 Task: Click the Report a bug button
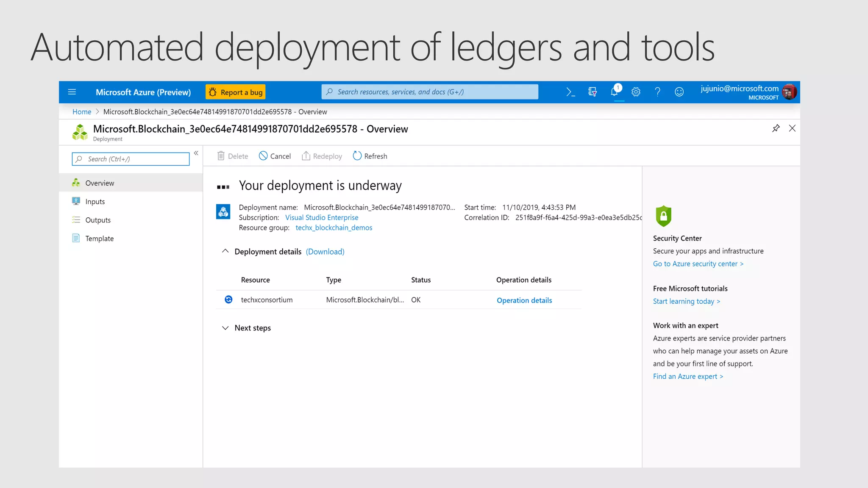[236, 92]
